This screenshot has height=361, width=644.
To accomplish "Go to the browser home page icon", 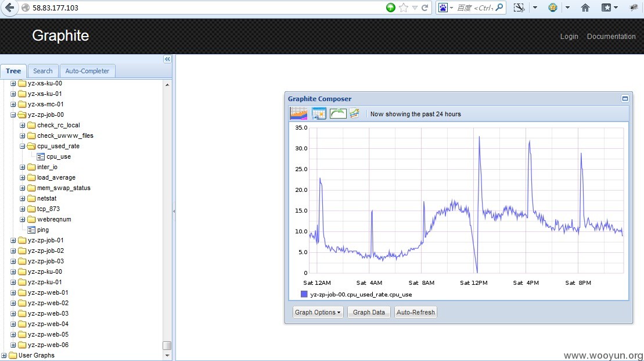I will pos(585,8).
